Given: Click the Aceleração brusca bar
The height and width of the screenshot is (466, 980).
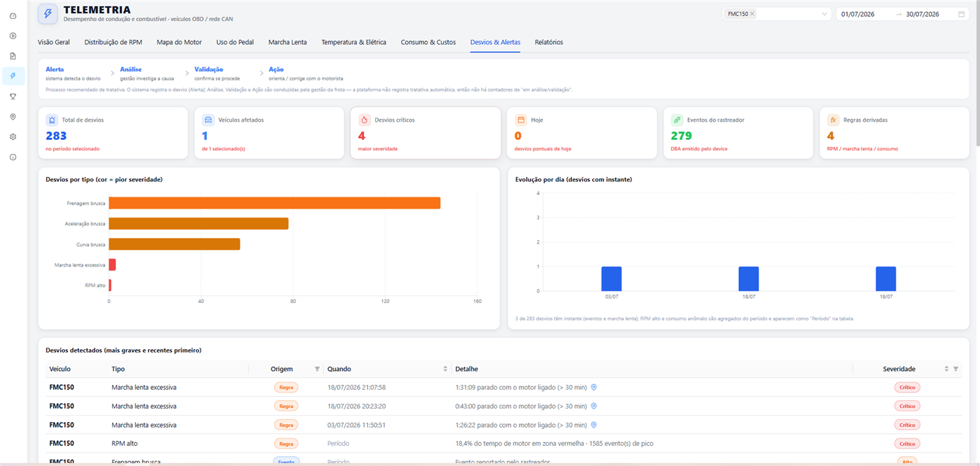Looking at the screenshot, I should tap(199, 224).
